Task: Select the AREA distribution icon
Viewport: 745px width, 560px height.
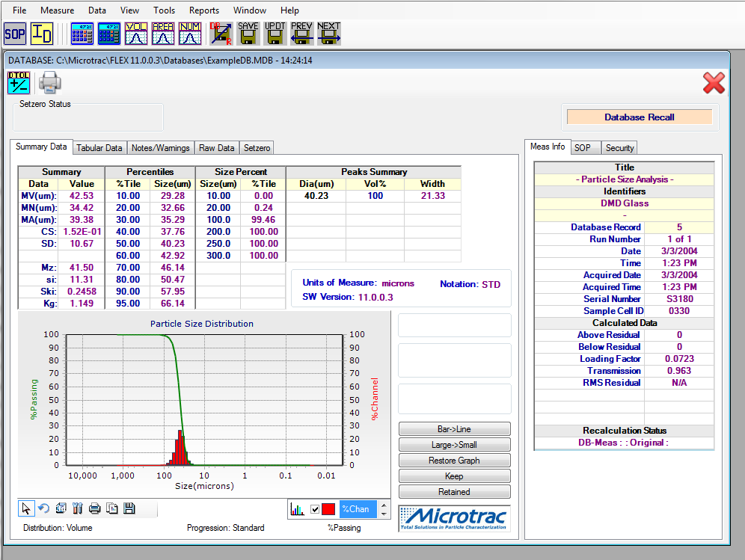Action: [x=163, y=34]
